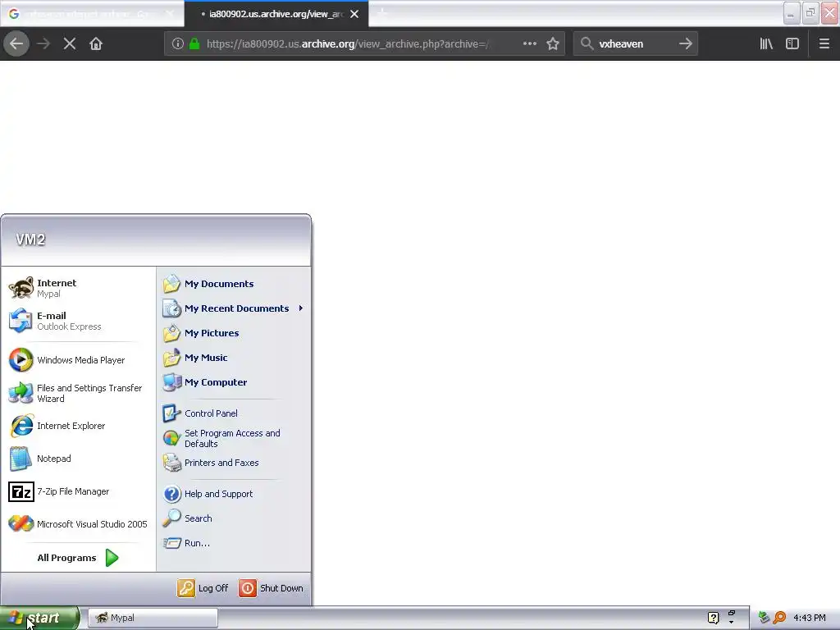This screenshot has width=840, height=630.
Task: Click the vxheaven search field
Action: tap(635, 44)
